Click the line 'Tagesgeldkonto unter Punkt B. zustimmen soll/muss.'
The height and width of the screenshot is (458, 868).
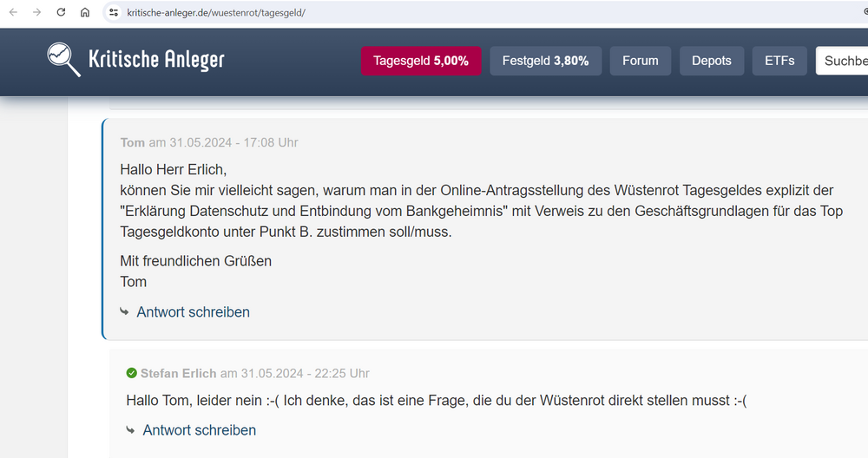point(286,232)
